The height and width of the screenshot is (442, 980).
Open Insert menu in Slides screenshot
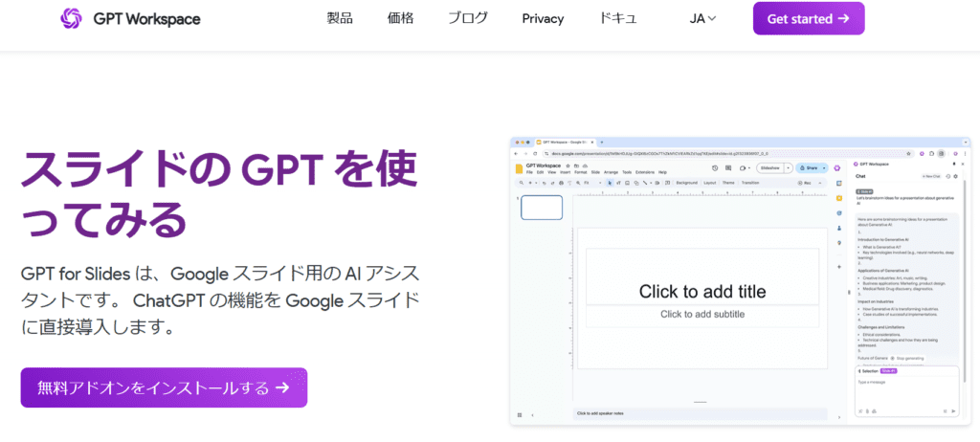click(565, 172)
